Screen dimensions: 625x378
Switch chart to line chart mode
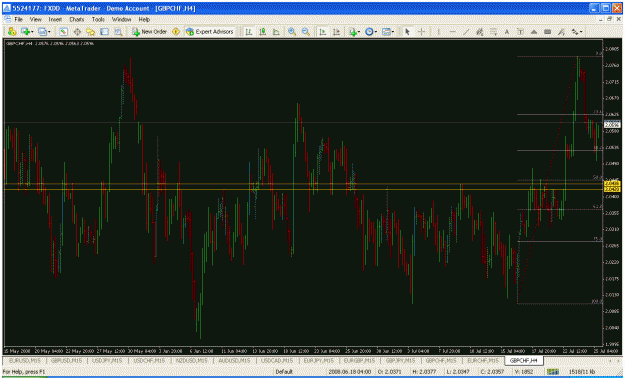point(276,32)
